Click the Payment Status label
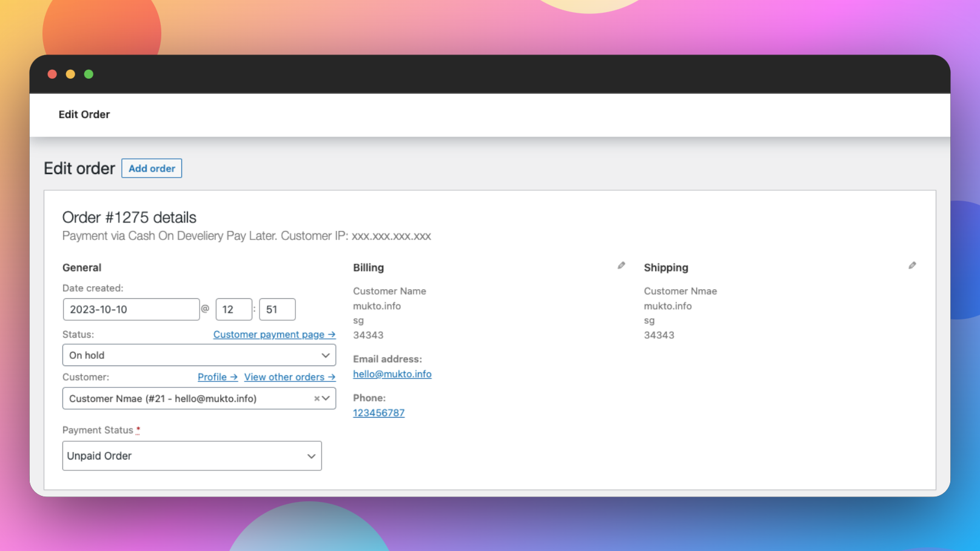980x551 pixels. [x=98, y=430]
